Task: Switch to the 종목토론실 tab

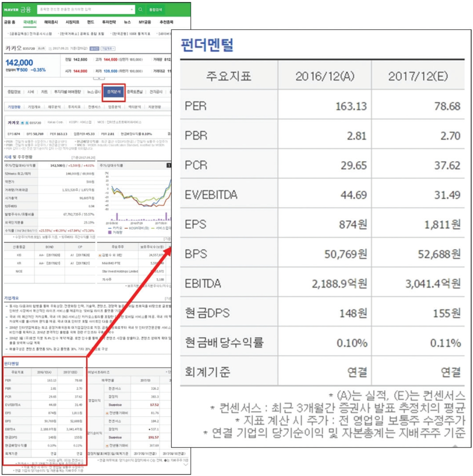Action: coord(135,92)
